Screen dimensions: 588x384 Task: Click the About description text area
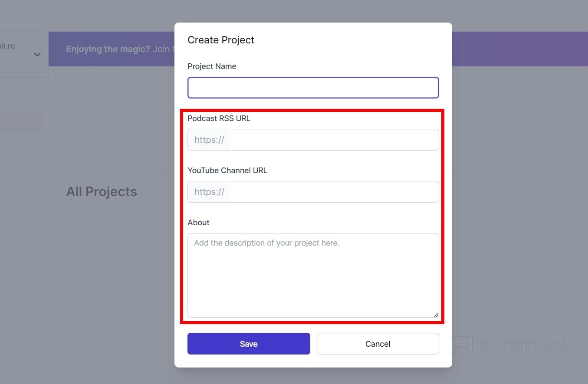(313, 275)
